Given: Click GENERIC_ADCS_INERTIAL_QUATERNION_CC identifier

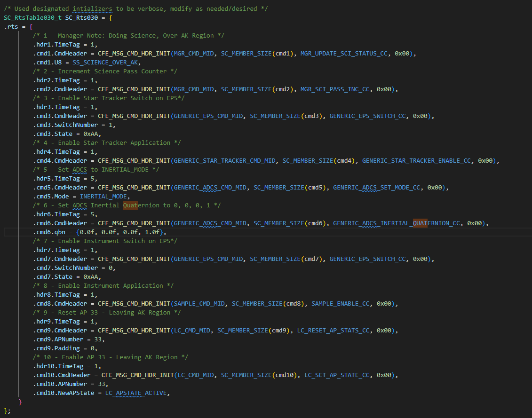Looking at the screenshot, I should (396, 223).
